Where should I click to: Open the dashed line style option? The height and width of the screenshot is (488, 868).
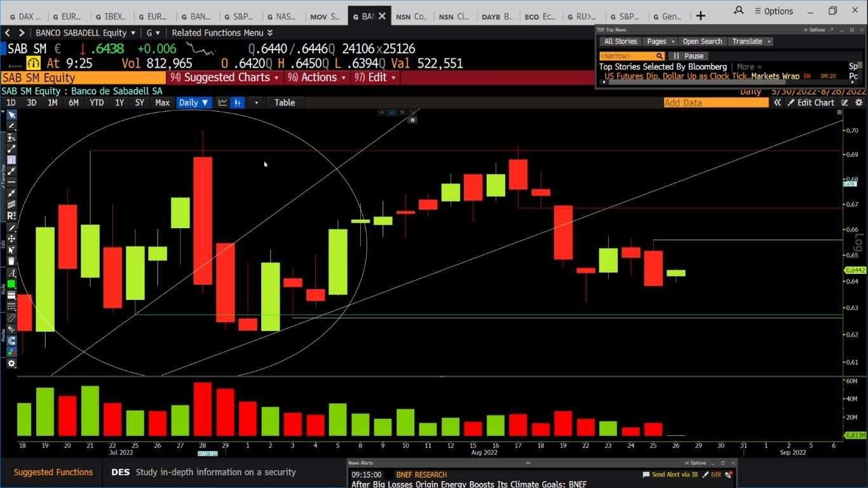pos(11,307)
